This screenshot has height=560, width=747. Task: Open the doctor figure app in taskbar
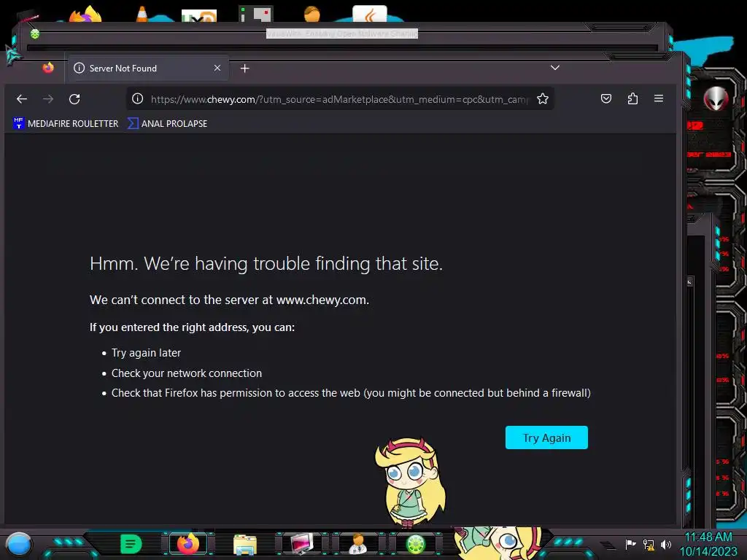pyautogui.click(x=358, y=544)
